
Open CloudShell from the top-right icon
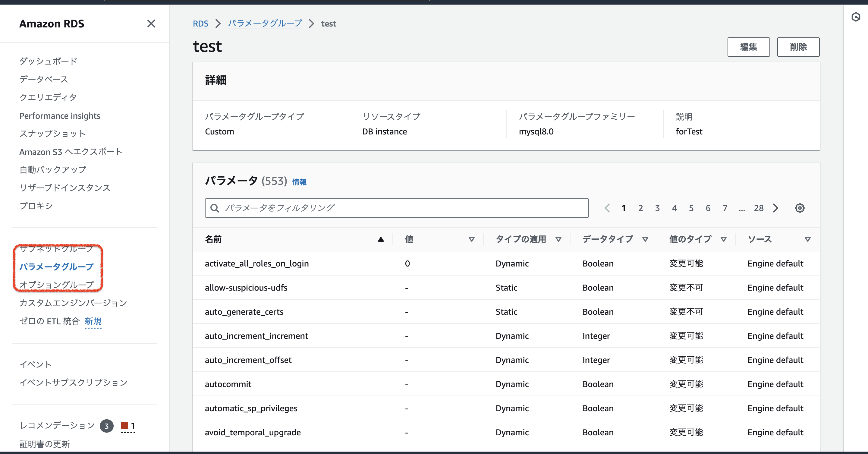point(856,17)
